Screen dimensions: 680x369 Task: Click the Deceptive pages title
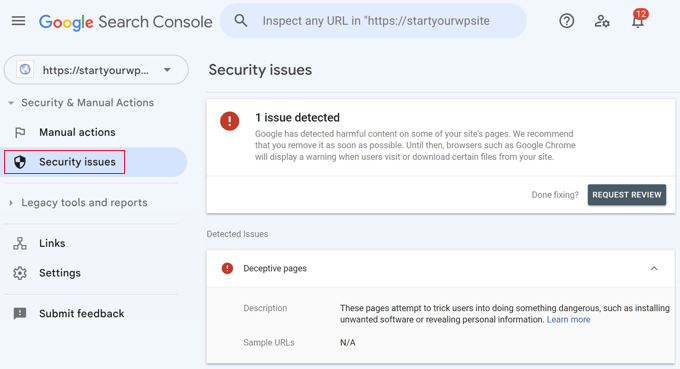(275, 268)
